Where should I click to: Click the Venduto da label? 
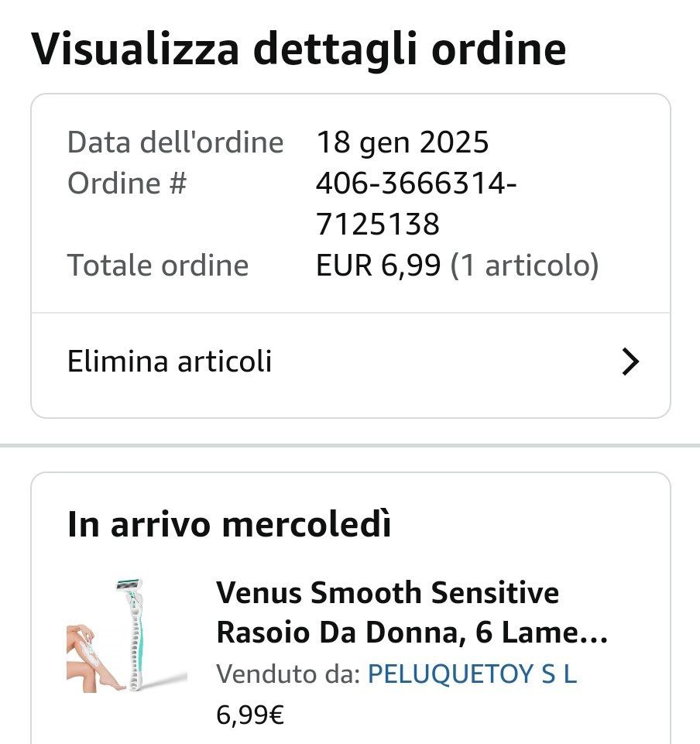288,674
